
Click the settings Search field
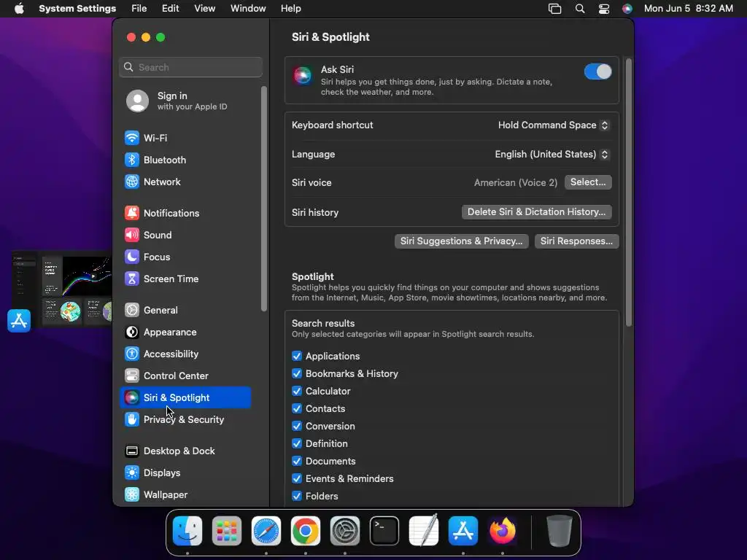coord(190,67)
